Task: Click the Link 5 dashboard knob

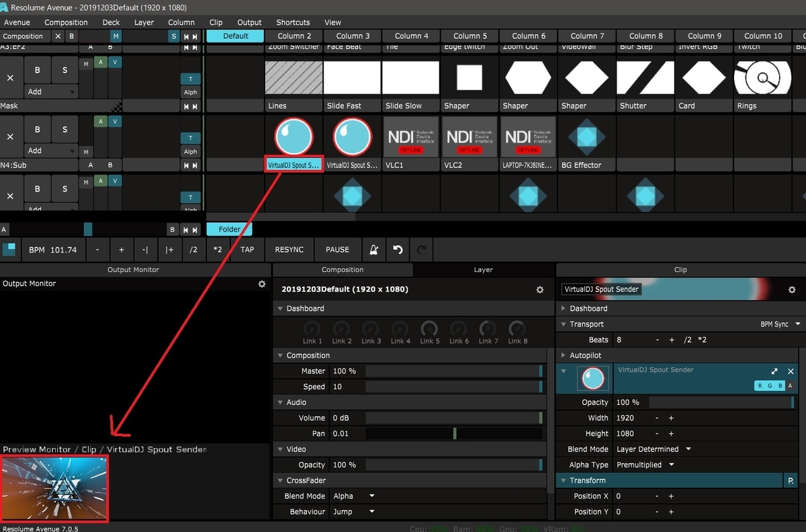Action: click(429, 329)
